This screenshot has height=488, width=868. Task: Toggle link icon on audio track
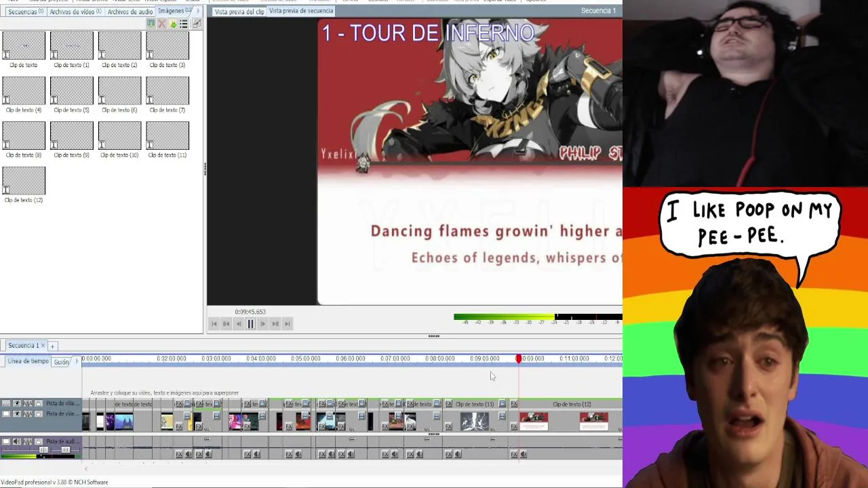pos(28,441)
